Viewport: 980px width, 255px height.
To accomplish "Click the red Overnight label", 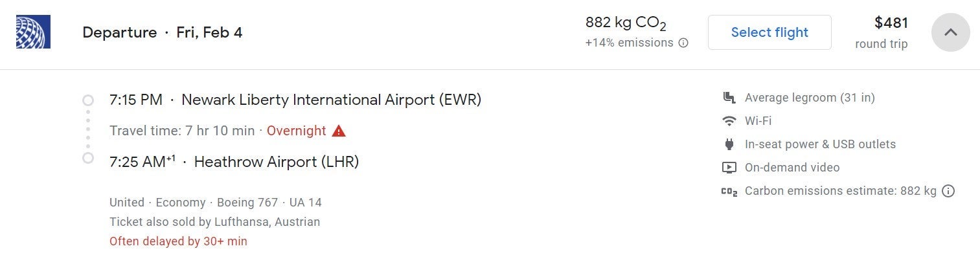I will [296, 131].
